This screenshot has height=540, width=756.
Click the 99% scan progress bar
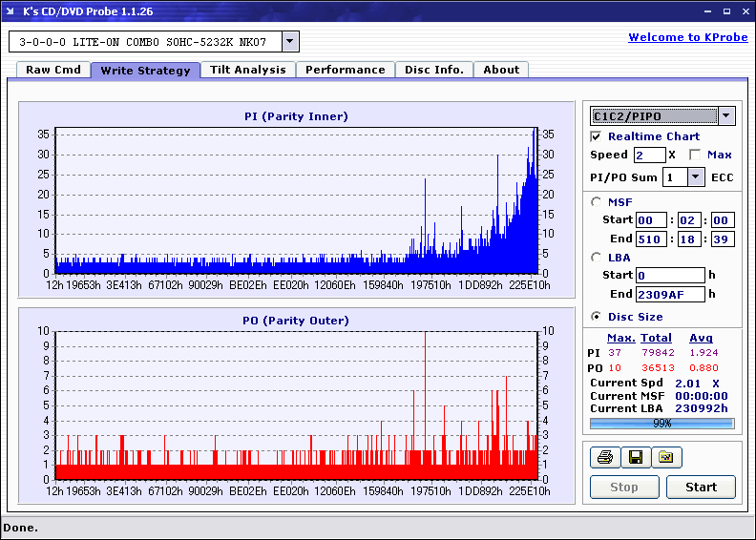pyautogui.click(x=661, y=423)
